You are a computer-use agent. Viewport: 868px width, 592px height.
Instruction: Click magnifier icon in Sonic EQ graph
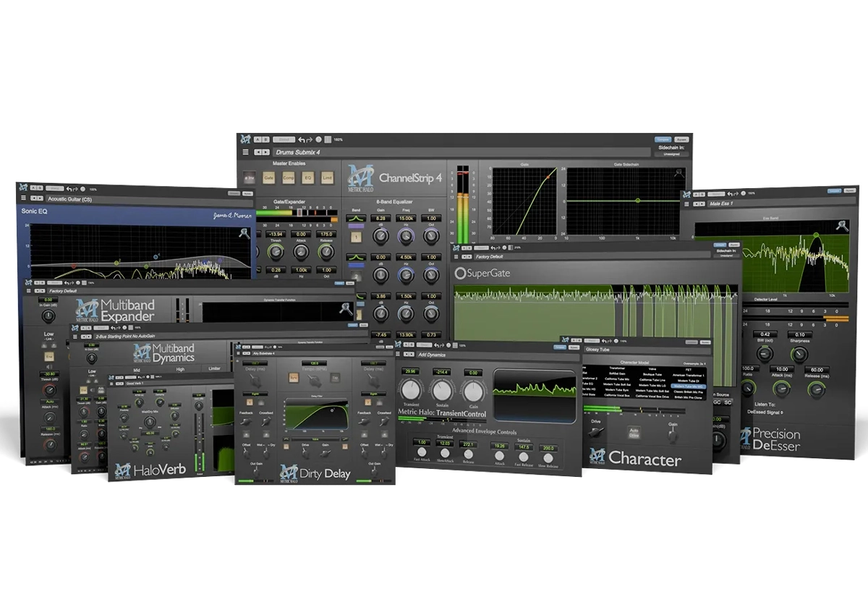click(244, 233)
